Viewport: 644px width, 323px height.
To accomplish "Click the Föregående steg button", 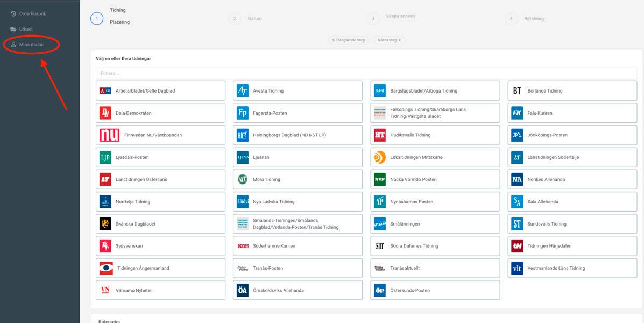I will coord(348,40).
